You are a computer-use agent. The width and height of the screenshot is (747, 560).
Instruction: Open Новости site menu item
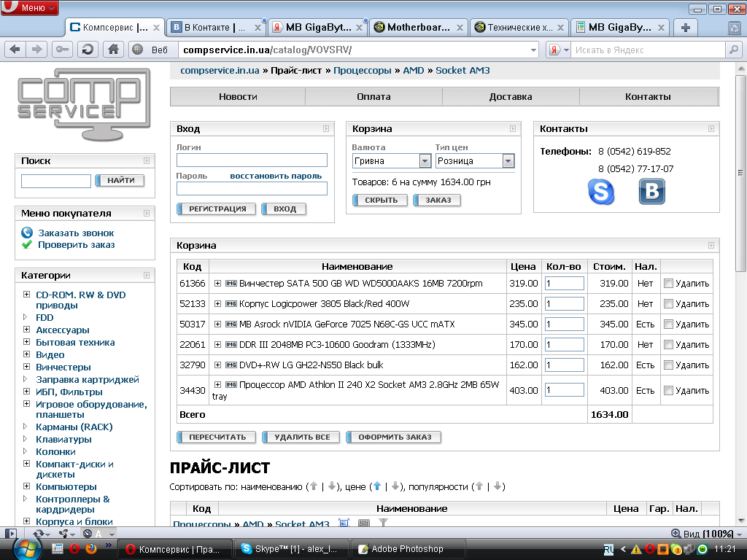[x=238, y=97]
